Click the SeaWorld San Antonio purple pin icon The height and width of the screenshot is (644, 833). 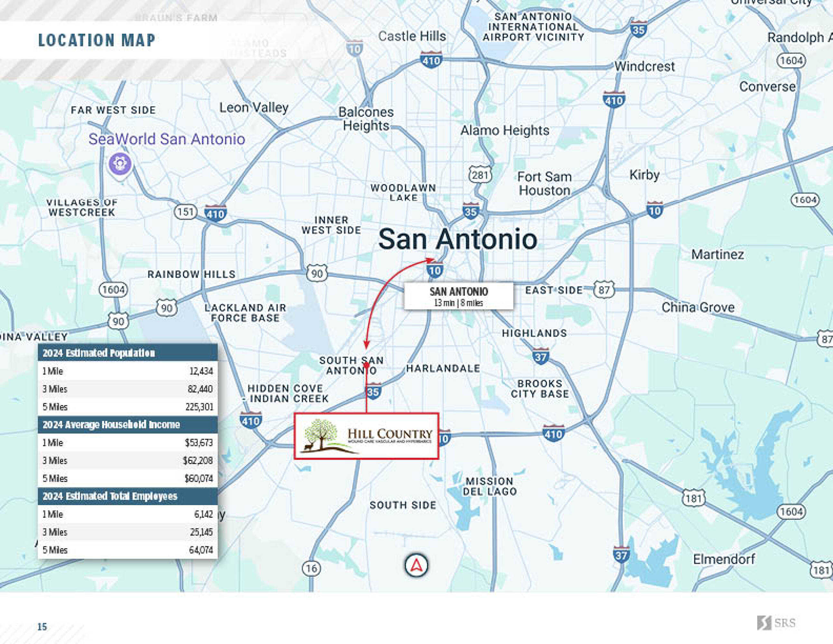click(x=120, y=165)
